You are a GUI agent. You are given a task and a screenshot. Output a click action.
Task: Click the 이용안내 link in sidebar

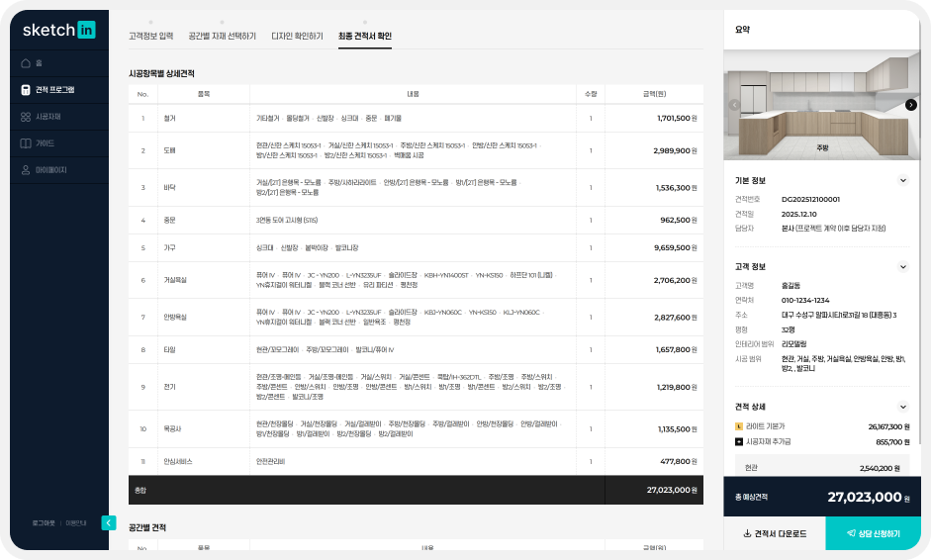point(76,523)
